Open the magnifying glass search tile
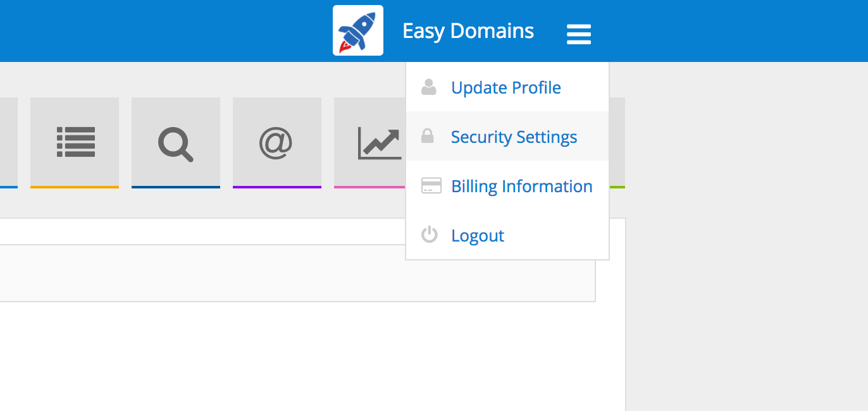The image size is (868, 411). click(x=176, y=142)
